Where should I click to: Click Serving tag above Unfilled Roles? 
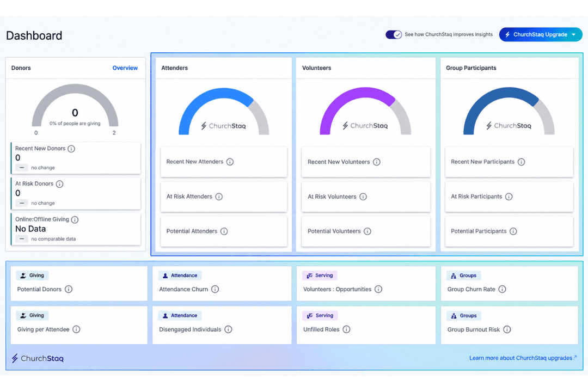coord(320,315)
